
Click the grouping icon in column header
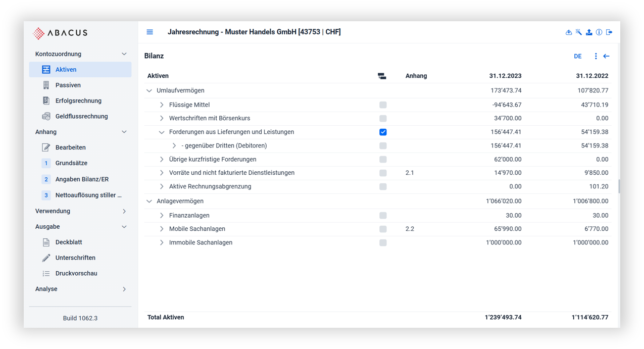click(382, 76)
